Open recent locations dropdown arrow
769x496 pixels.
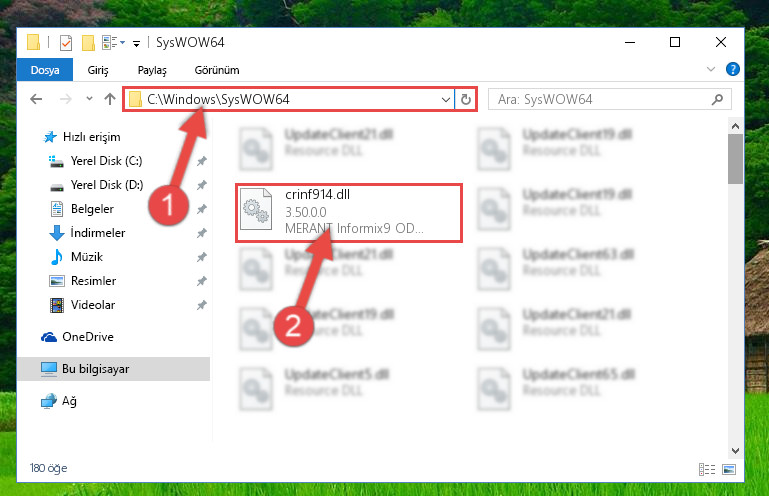point(89,99)
